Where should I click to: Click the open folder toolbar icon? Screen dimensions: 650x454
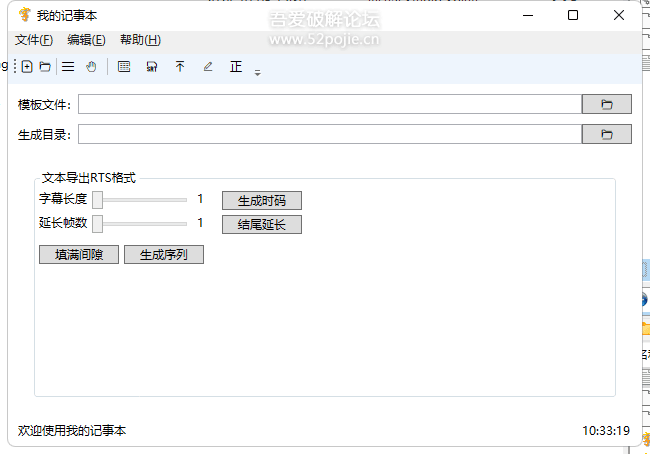(x=45, y=67)
